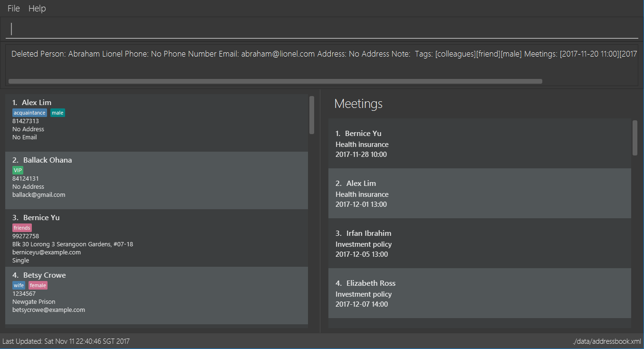Click meeting time 2017-12-05 13:00
This screenshot has height=349, width=644.
(362, 254)
